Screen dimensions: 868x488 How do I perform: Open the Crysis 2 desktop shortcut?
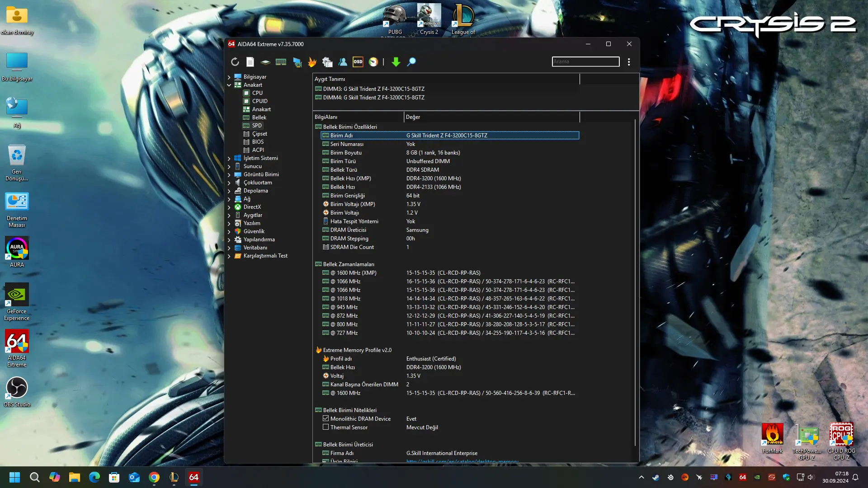coord(429,19)
